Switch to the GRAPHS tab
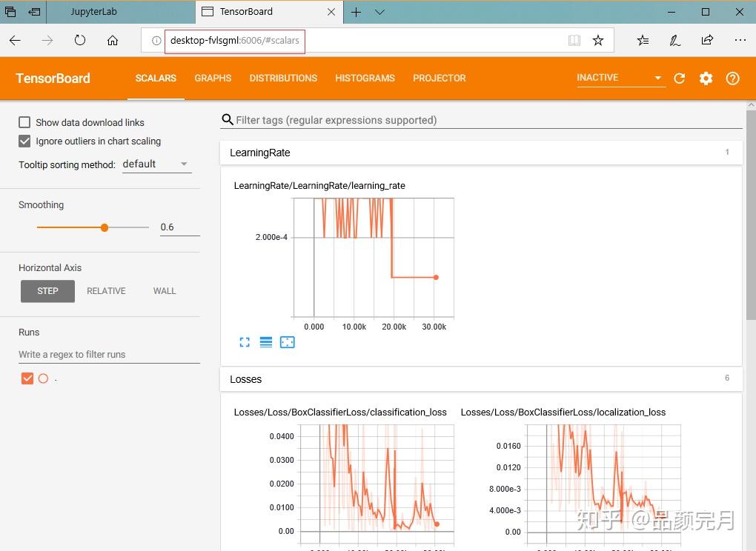The height and width of the screenshot is (551, 756). tap(213, 78)
